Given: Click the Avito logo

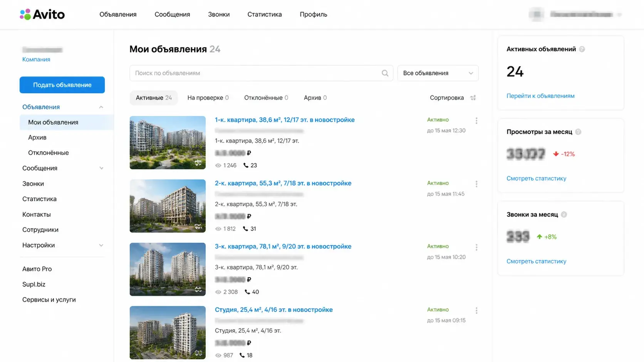Looking at the screenshot, I should [42, 14].
